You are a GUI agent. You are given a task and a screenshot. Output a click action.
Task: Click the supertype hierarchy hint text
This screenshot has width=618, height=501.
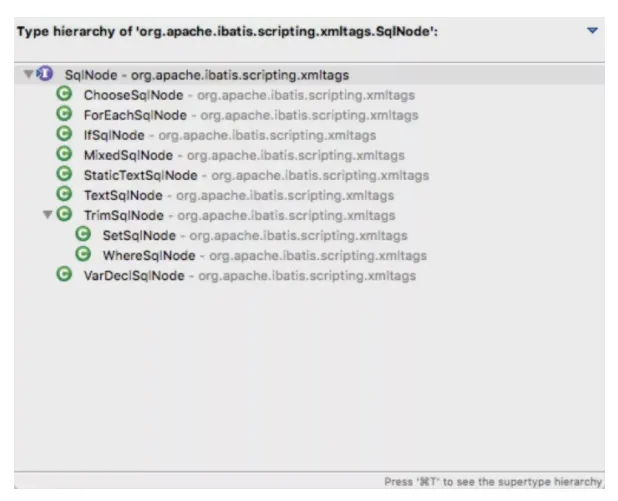[x=493, y=482]
